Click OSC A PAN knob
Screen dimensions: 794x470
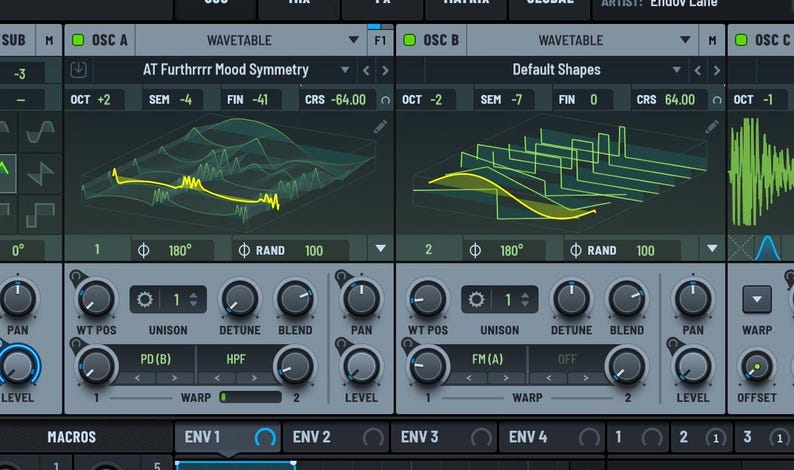361,299
